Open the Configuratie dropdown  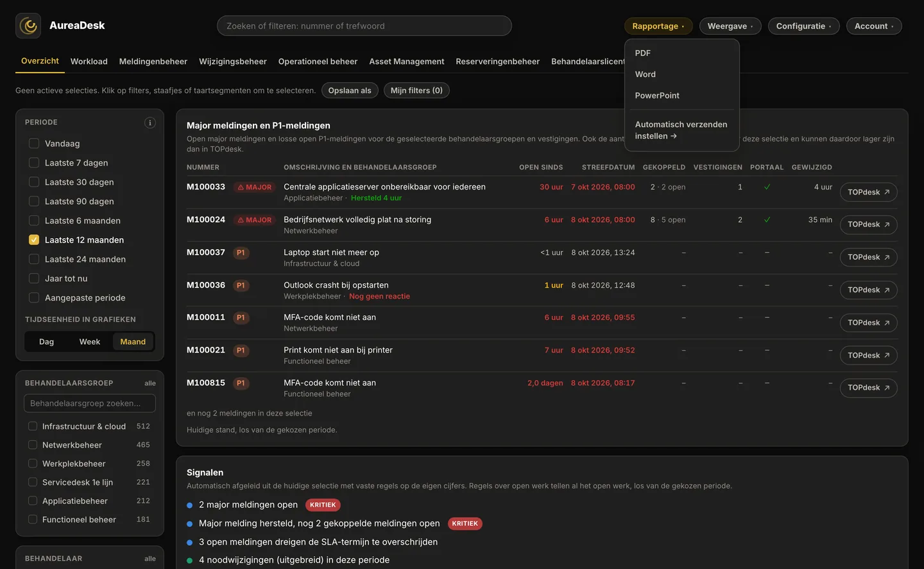click(x=803, y=26)
